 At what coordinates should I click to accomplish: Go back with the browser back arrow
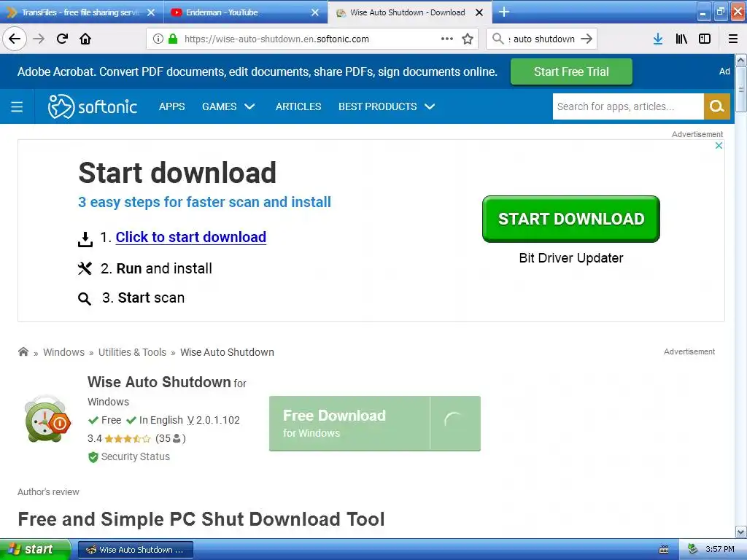click(15, 39)
